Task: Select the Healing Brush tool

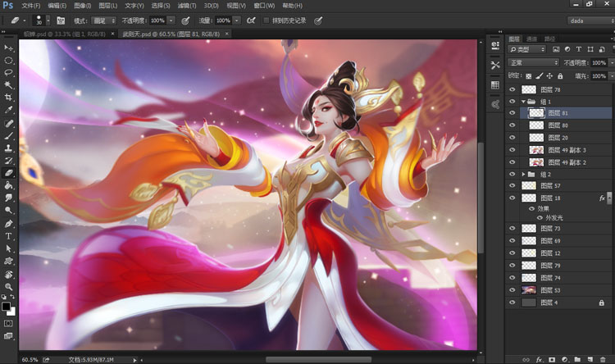Action: coord(8,123)
